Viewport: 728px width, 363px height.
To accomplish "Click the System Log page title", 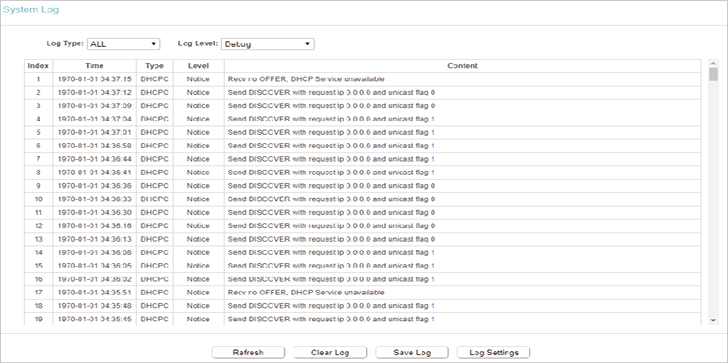I will coord(31,10).
